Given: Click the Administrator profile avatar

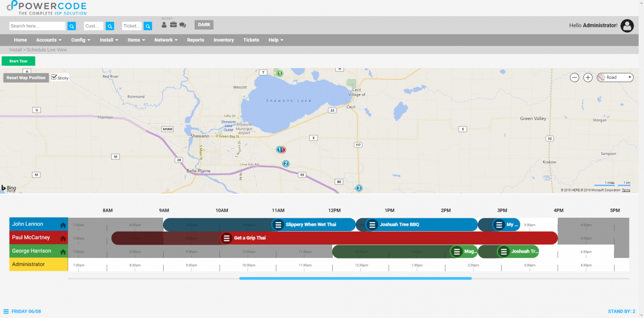Looking at the screenshot, I should (627, 25).
